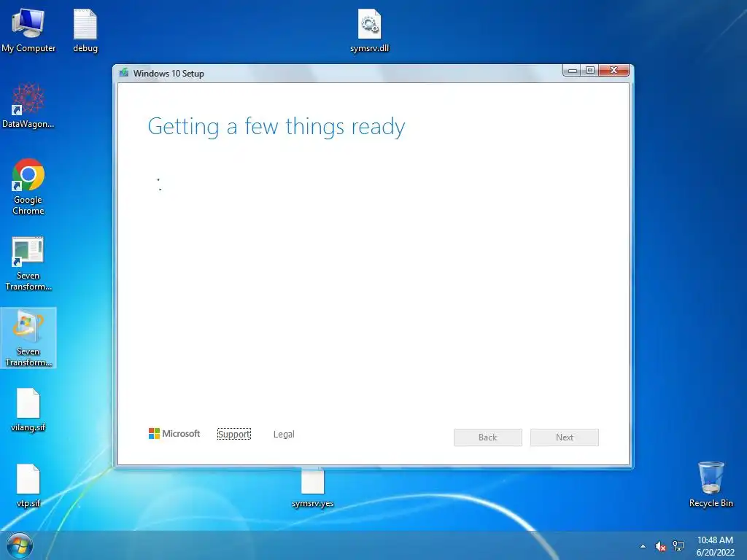Click the Microsoft logo in Setup
The height and width of the screenshot is (560, 747).
click(174, 434)
